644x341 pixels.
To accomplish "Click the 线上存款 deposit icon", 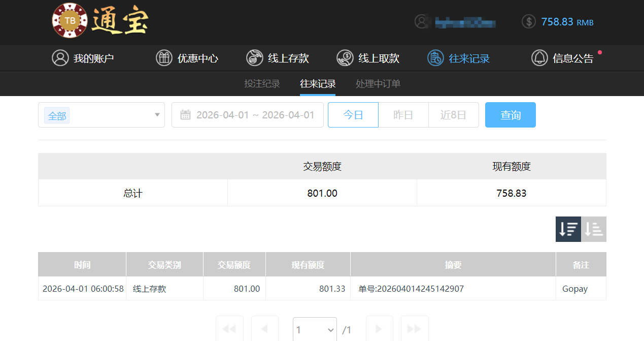I will click(x=254, y=58).
